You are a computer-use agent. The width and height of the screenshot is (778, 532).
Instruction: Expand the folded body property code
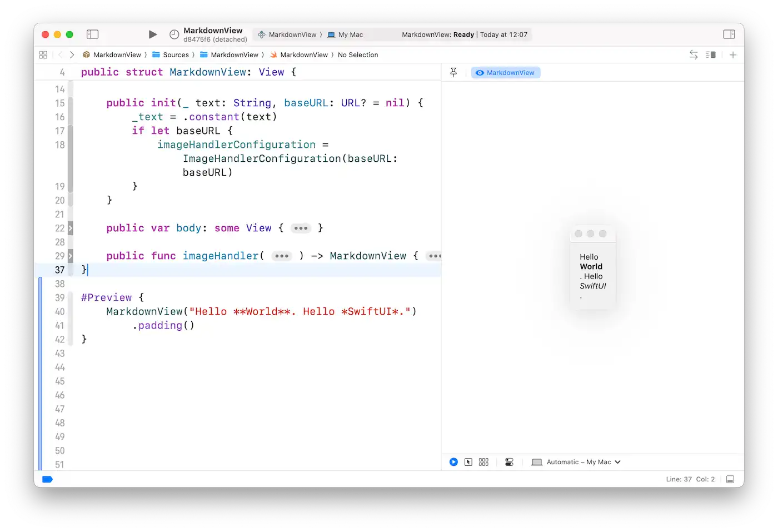(301, 228)
